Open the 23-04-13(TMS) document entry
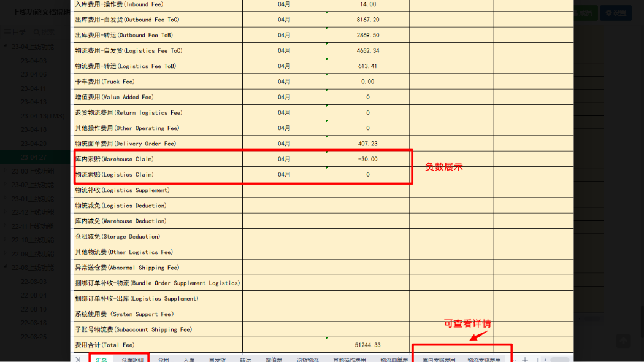The image size is (644, 362). [x=43, y=117]
